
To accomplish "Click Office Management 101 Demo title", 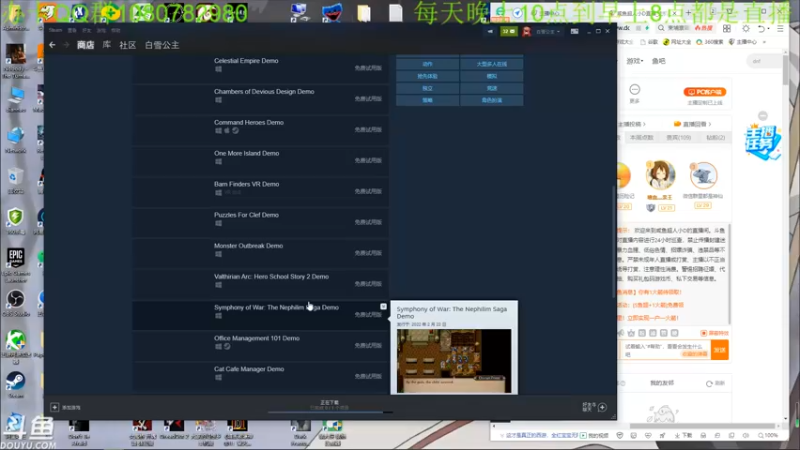I will tap(257, 338).
